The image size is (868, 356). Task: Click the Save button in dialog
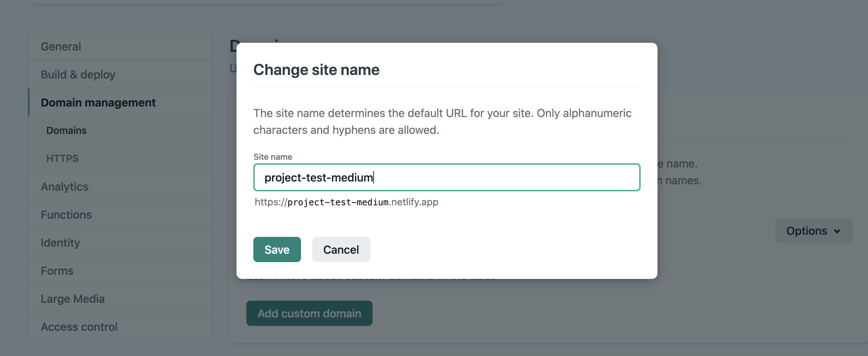(277, 249)
